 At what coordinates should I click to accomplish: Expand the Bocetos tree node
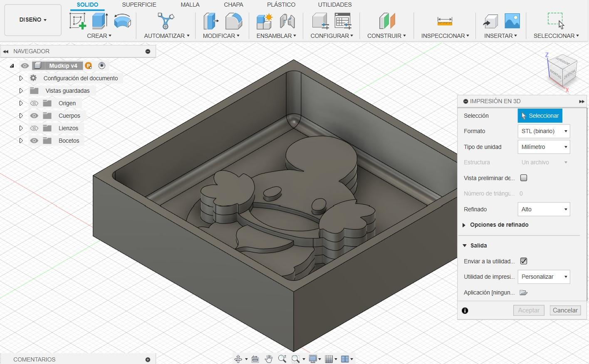pyautogui.click(x=21, y=141)
